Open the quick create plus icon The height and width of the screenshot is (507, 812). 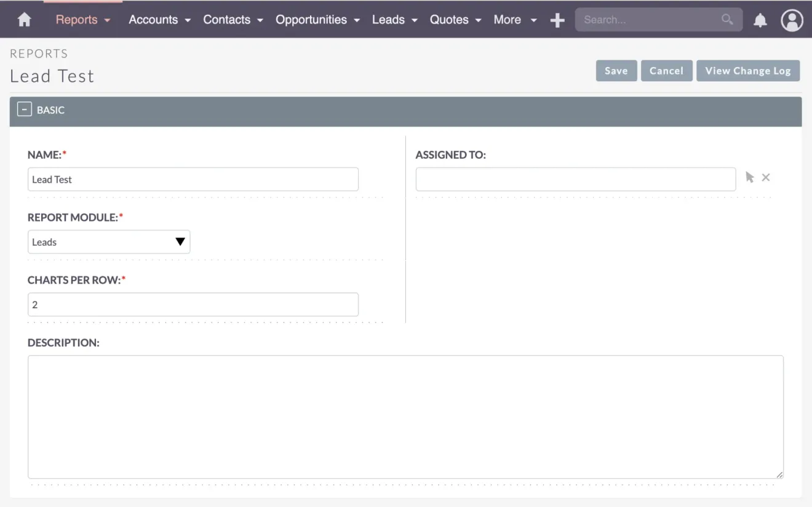pos(557,19)
